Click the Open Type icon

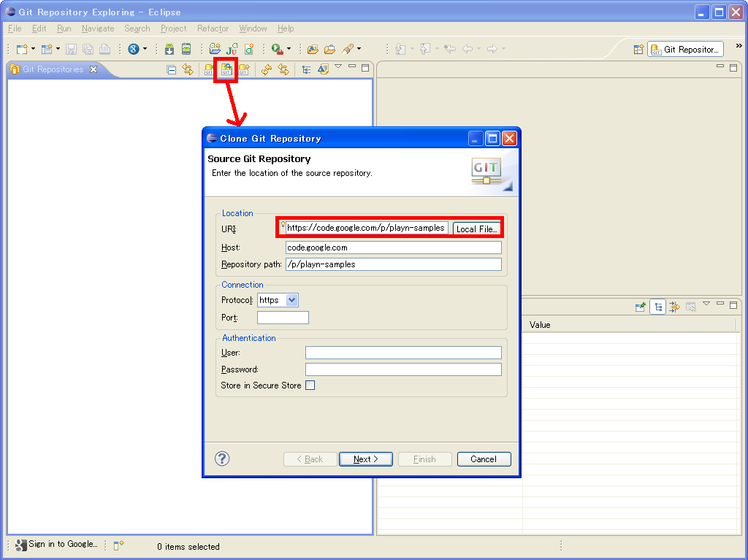click(313, 49)
